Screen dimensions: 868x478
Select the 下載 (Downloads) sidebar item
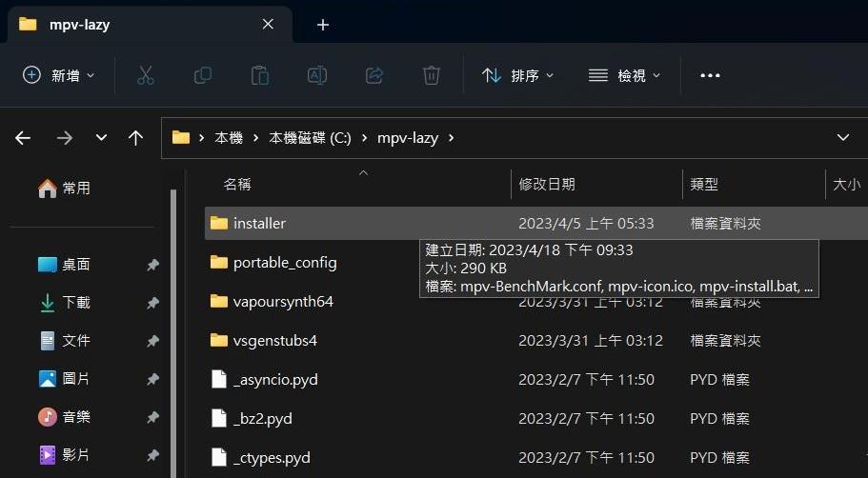pyautogui.click(x=76, y=303)
